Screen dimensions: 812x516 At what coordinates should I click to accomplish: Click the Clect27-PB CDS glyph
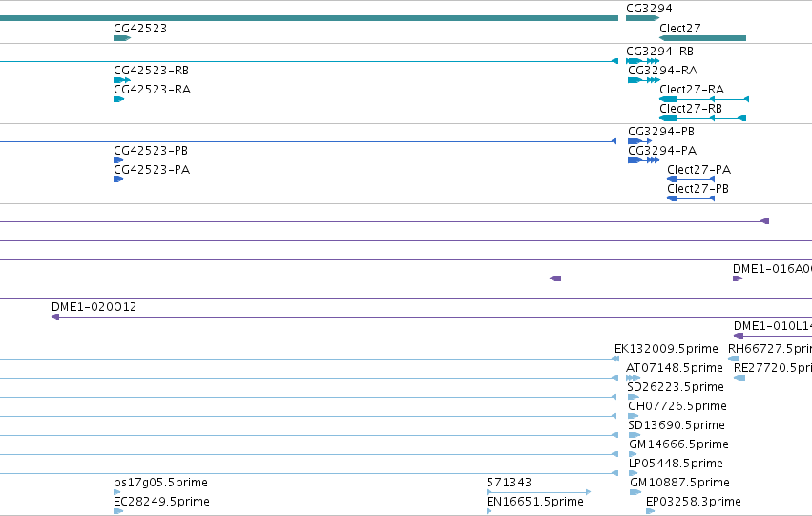click(691, 198)
